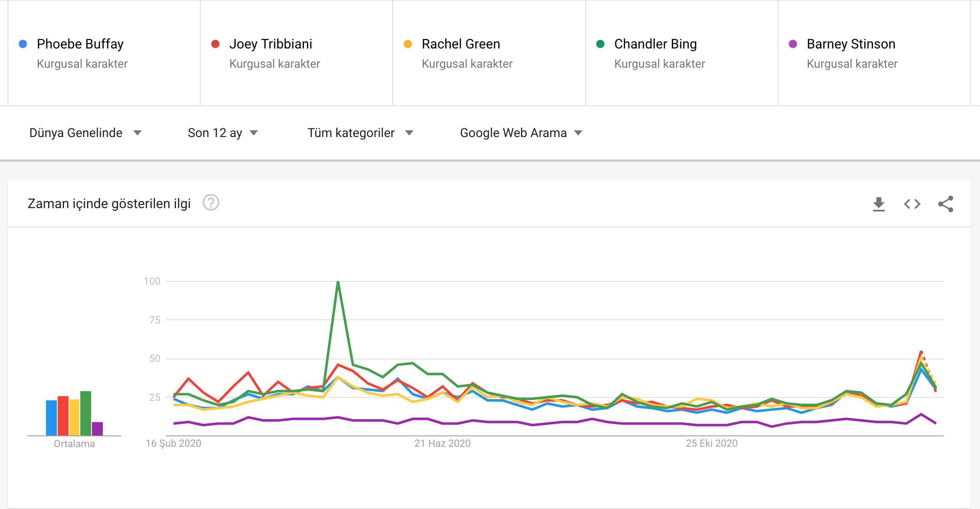The height and width of the screenshot is (509, 980).
Task: Select the Phoebe Buffay search term
Action: (x=80, y=44)
